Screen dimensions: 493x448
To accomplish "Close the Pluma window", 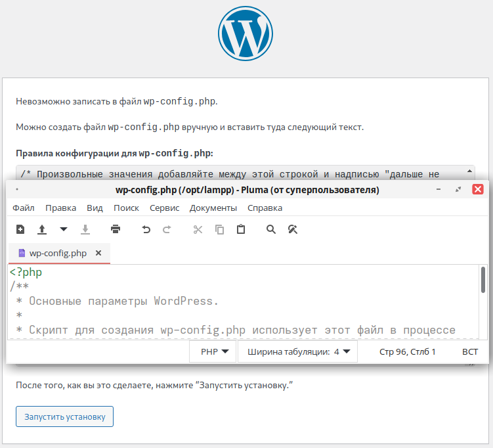I will click(478, 189).
